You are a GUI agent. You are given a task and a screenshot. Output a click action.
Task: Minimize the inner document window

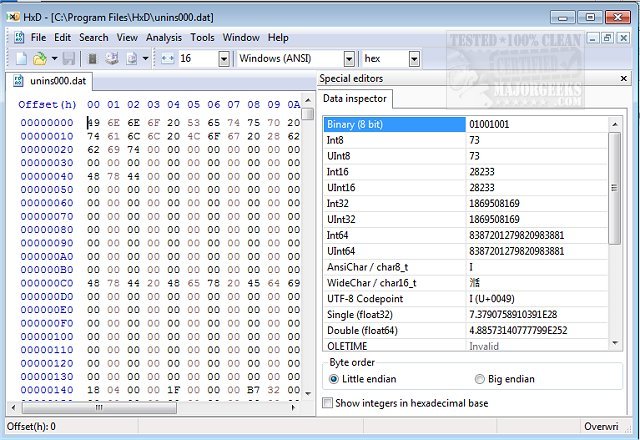[x=593, y=38]
